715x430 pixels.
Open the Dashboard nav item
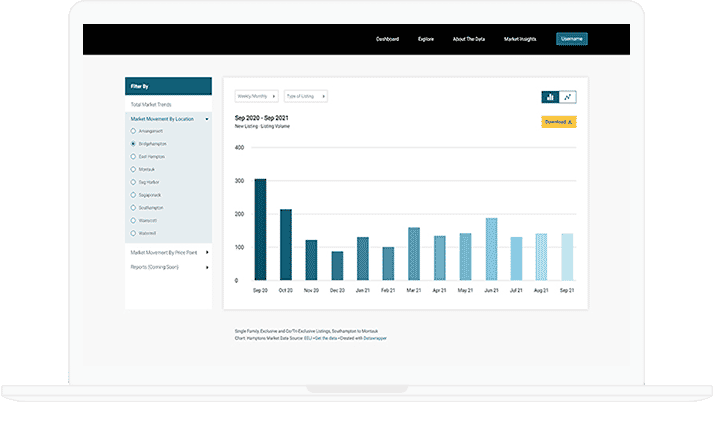coord(387,39)
